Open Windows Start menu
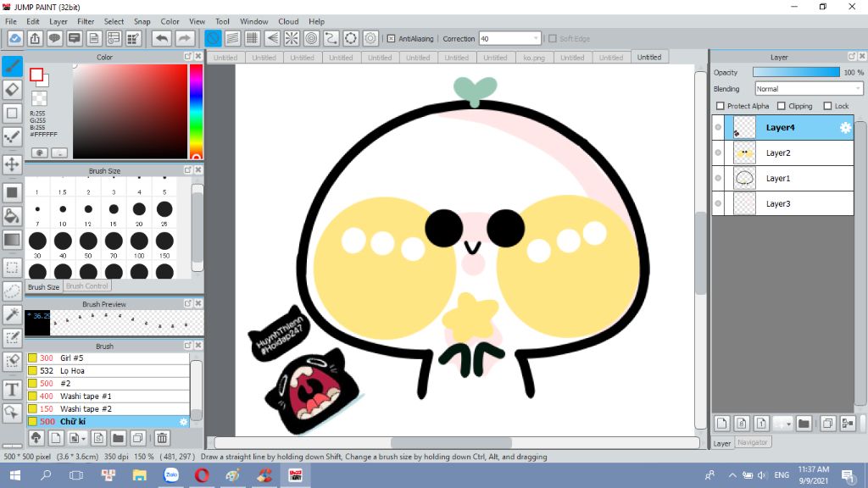Viewport: 868px width, 488px height. (x=15, y=475)
